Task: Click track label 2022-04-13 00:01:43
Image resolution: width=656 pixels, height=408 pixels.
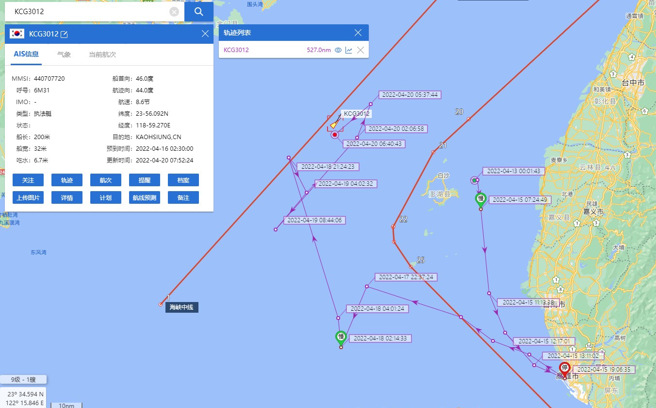Action: point(514,171)
